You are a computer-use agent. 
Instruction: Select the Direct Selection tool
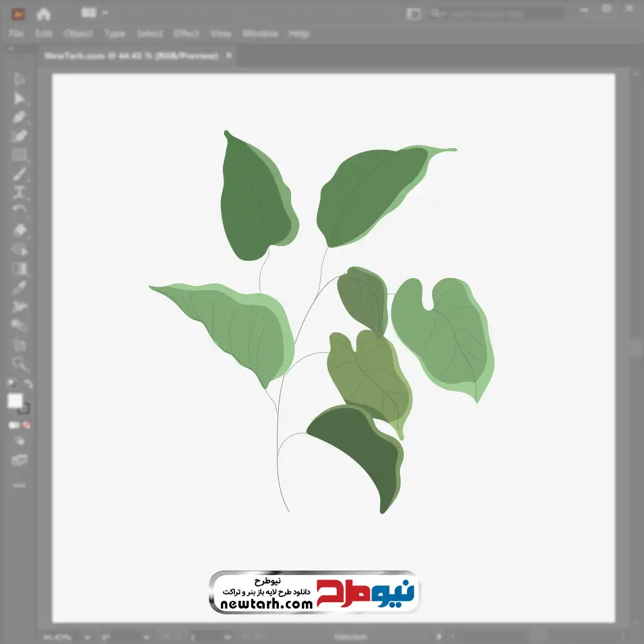pyautogui.click(x=19, y=98)
